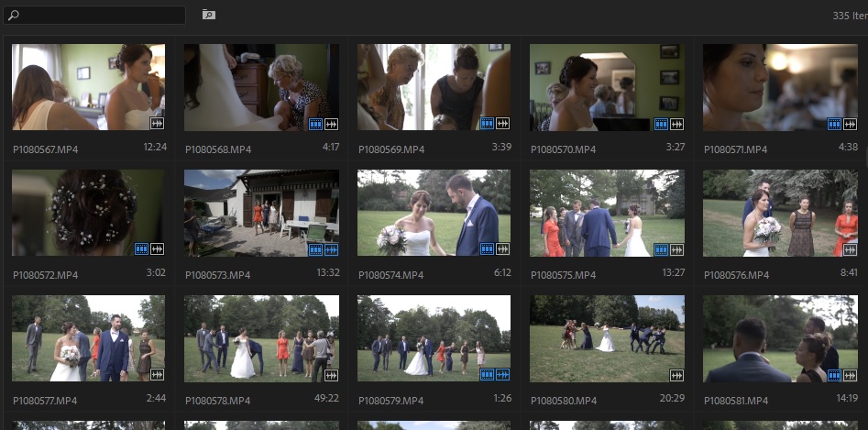Screen dimensions: 868x430
Task: Select the P1080574.MP4 couple thumbnail
Action: pos(434,213)
